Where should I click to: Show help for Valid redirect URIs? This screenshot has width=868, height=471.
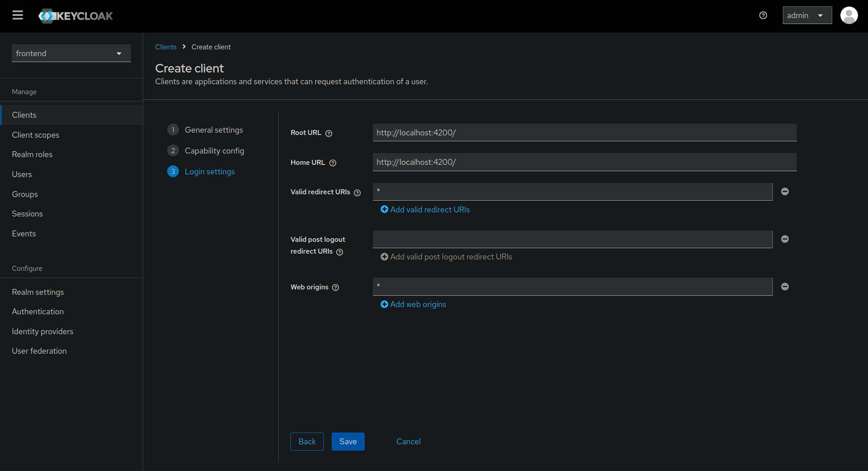(x=357, y=192)
